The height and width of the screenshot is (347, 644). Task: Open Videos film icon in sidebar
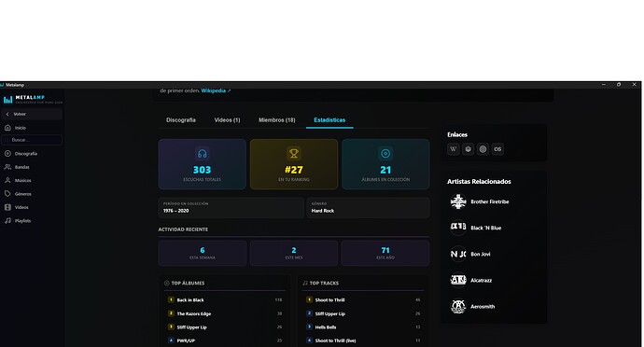7,207
